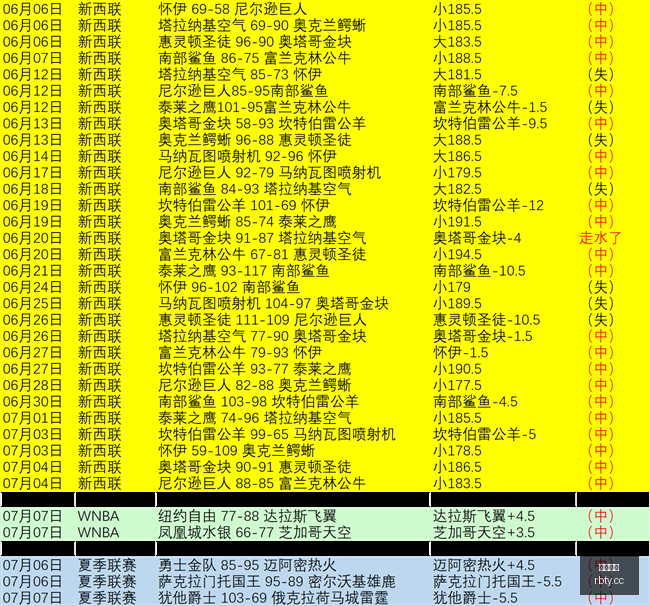
Task: Select the matchup "惠灵顿圣徒 96-90 奥塔哥金块"
Action: (x=255, y=41)
